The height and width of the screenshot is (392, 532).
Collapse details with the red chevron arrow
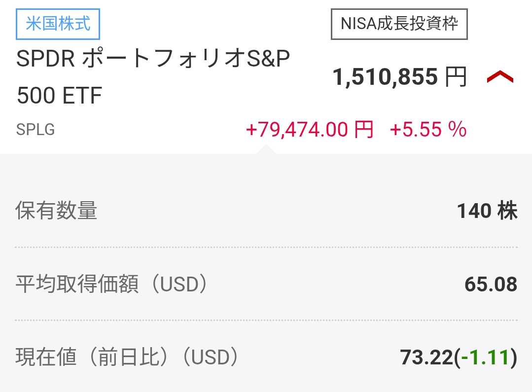click(500, 77)
